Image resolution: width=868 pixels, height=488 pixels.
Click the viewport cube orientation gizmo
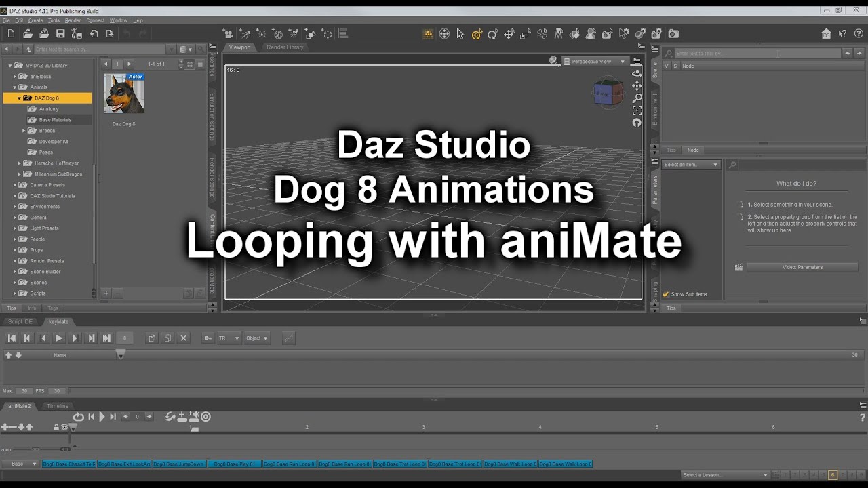click(x=608, y=93)
